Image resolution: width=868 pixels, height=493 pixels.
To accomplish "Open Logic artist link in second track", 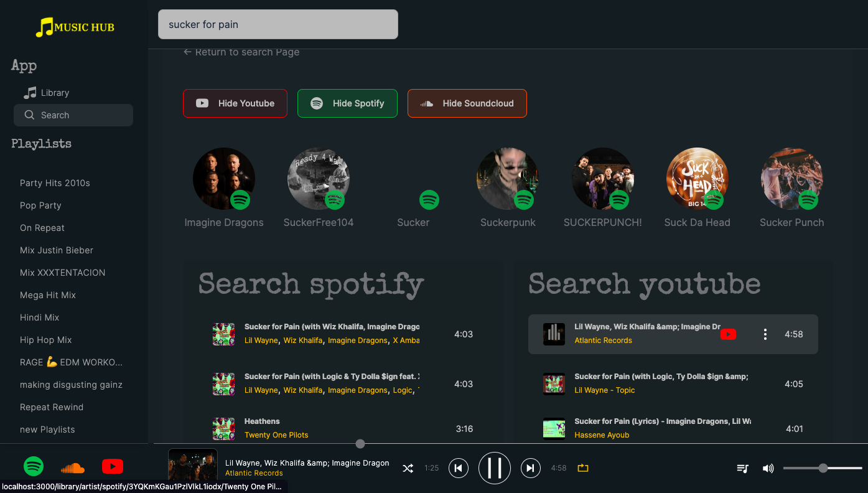I will 403,390.
